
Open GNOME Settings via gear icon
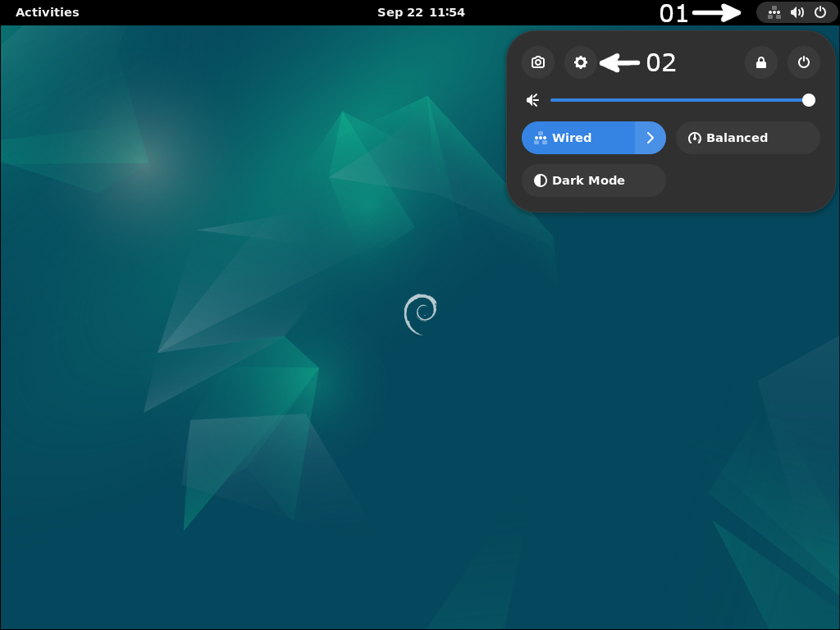click(580, 62)
